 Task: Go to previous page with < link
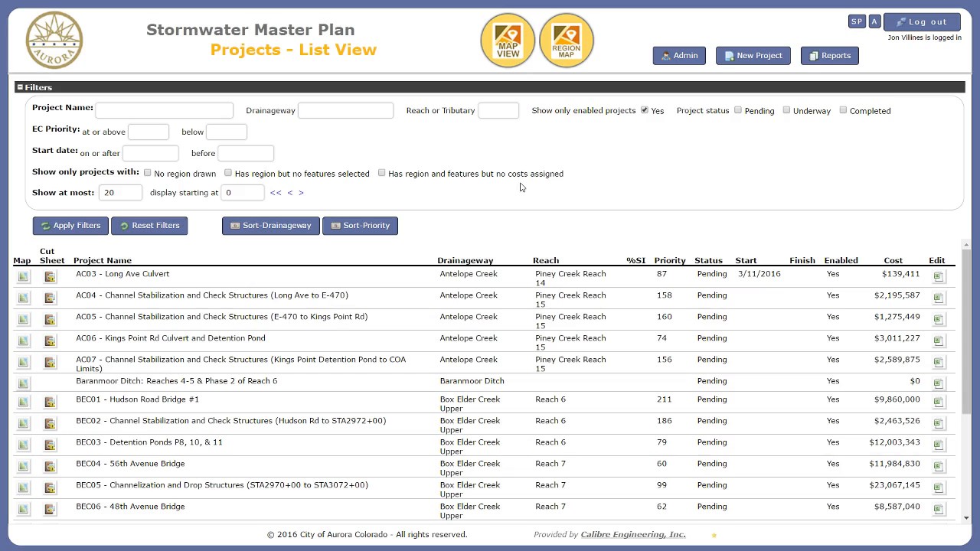[x=289, y=193]
